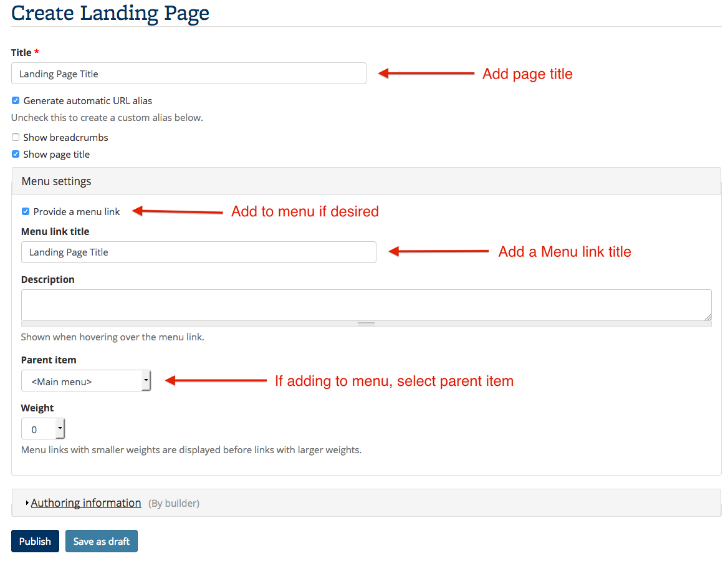Expand the Authoring information section

[86, 503]
